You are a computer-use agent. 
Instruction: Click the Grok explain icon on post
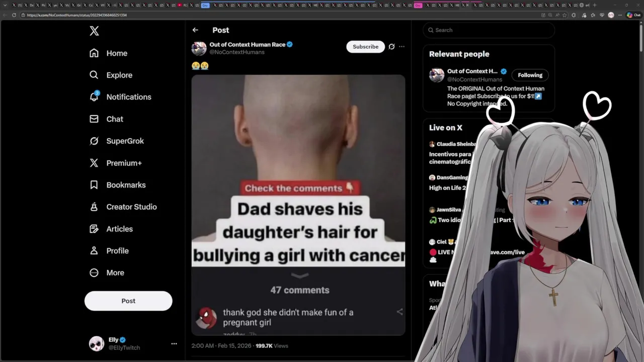(391, 47)
